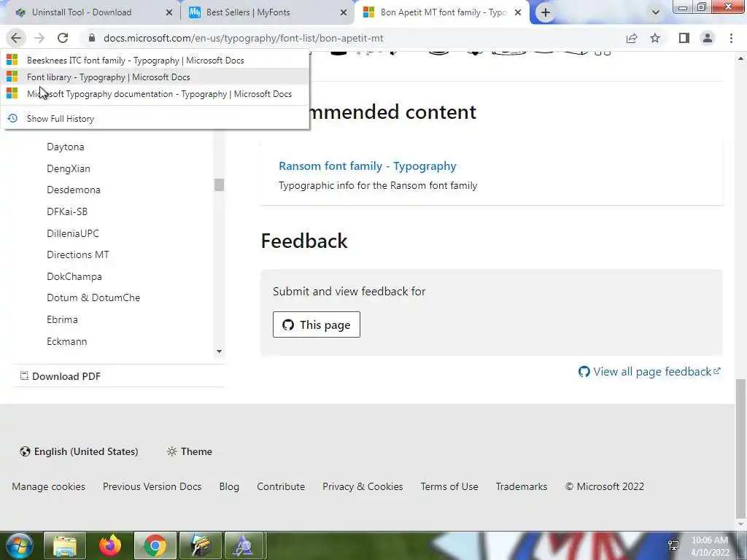Go back to Beesknees ITC font family entry
Screen dimensions: 747x560
[155, 60]
